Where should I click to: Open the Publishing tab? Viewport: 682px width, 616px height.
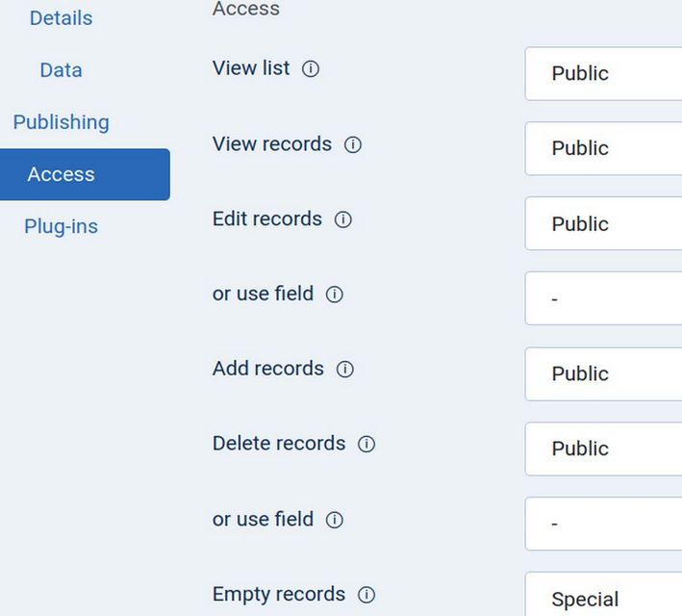coord(61,122)
